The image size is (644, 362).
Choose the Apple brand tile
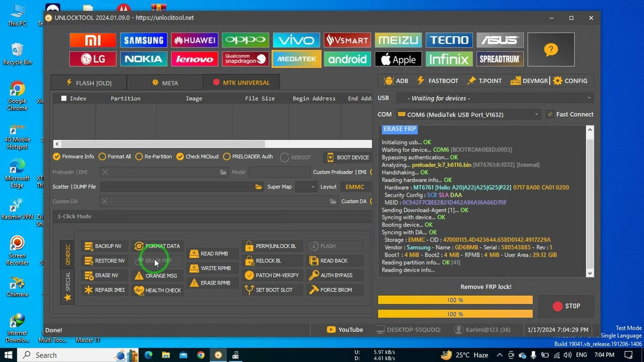398,59
